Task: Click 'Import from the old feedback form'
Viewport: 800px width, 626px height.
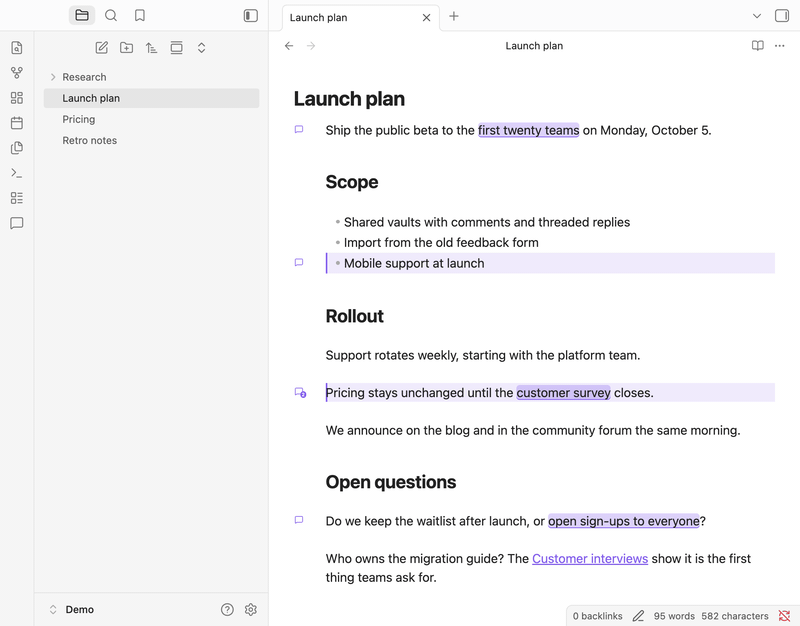Action: click(x=441, y=242)
